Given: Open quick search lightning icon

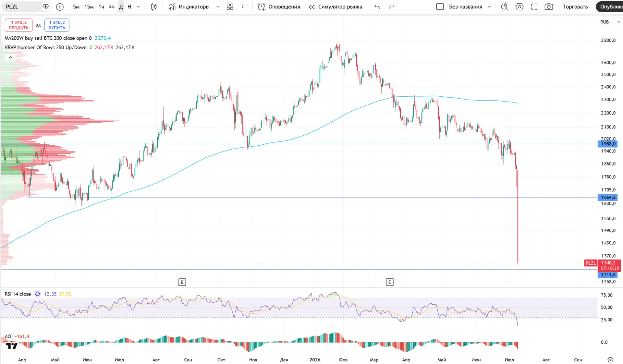Looking at the screenshot, I should 505,6.
